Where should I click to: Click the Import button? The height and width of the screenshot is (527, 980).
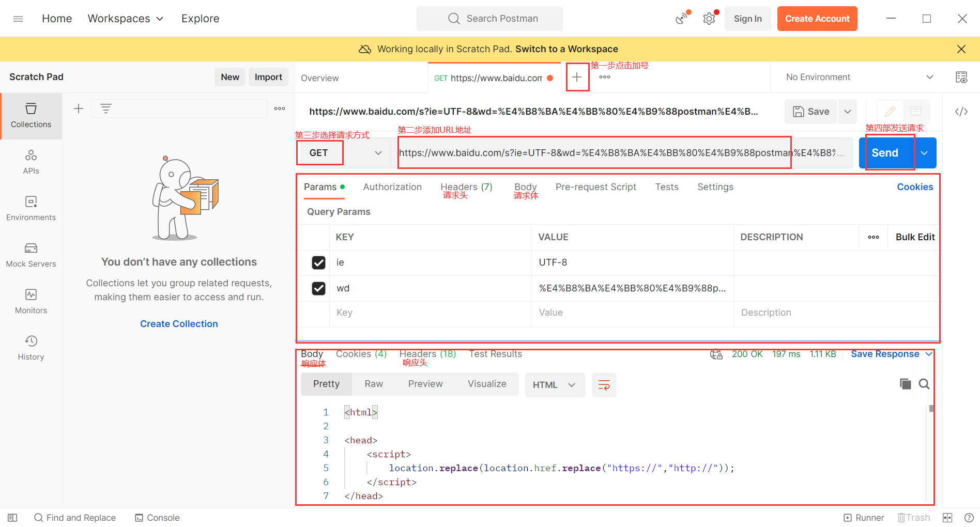coord(268,77)
